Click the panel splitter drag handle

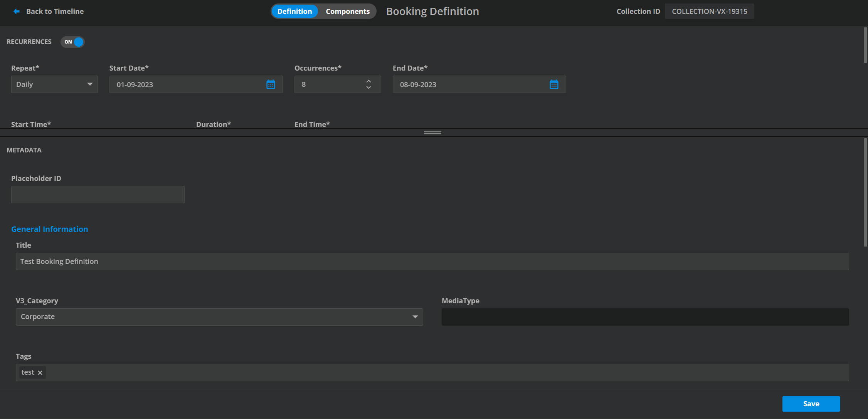point(432,132)
